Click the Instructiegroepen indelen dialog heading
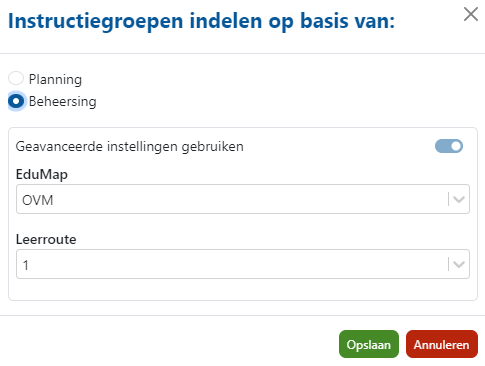Image resolution: width=485 pixels, height=366 pixels. (201, 21)
